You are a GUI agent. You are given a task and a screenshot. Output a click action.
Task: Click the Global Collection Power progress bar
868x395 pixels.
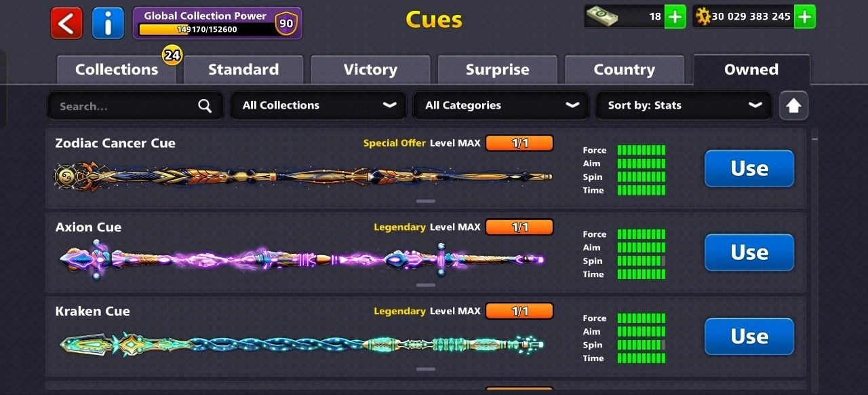pos(205,29)
